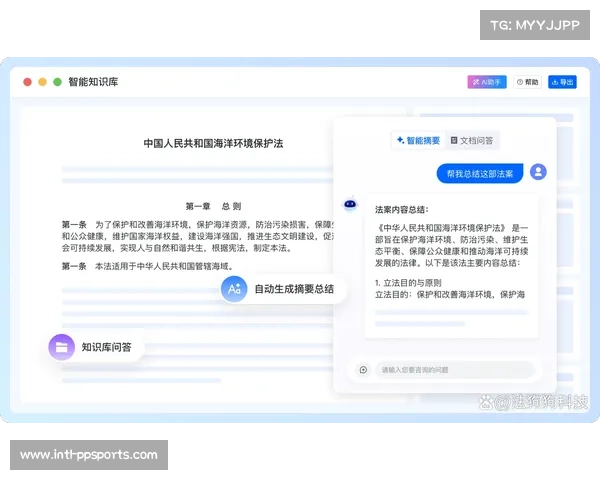Click the 知识库问答 label

106,347
